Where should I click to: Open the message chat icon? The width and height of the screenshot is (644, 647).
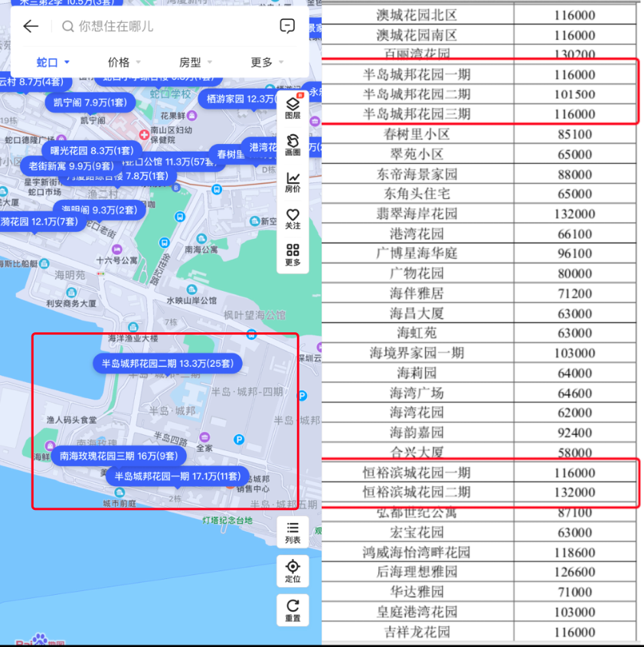287,26
